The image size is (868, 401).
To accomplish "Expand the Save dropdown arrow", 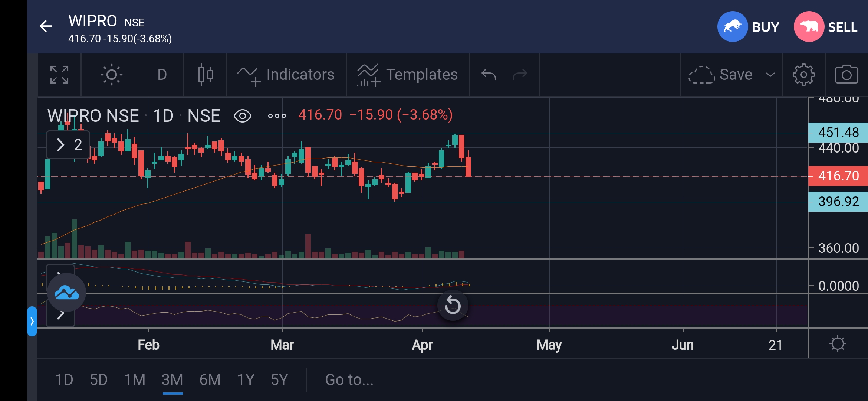I will [770, 75].
